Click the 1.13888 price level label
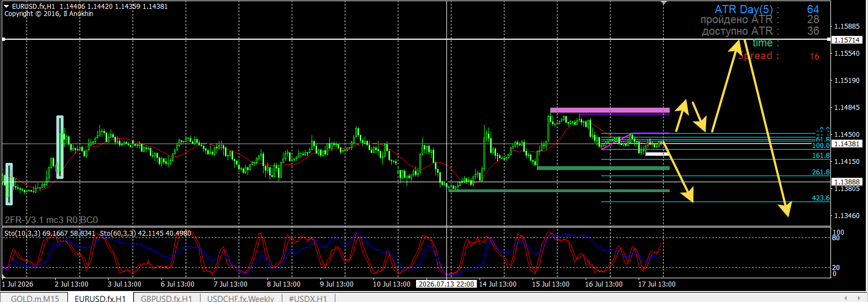Image resolution: width=868 pixels, height=302 pixels. (846, 182)
